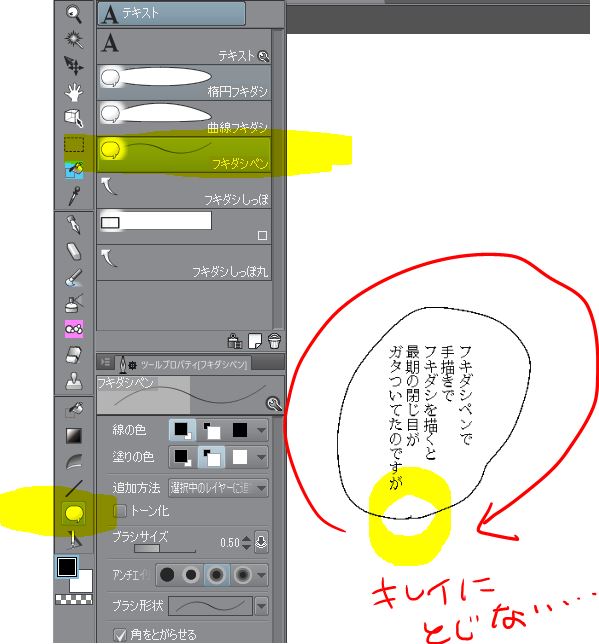Choose 楕円フキダシ sub tool

pyautogui.click(x=184, y=83)
